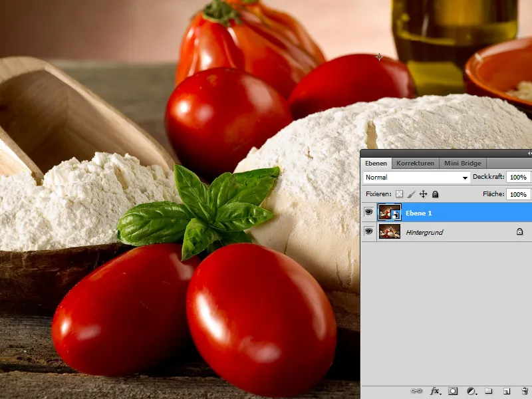Click the Fixieren label
This screenshot has width=532, height=399.
point(378,194)
